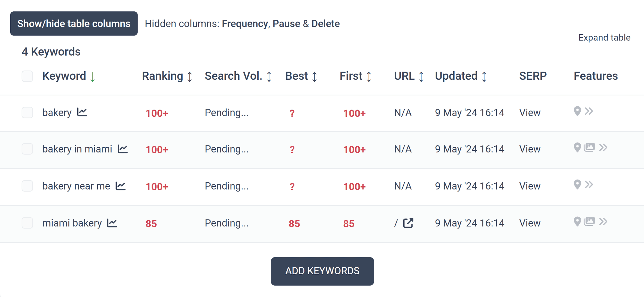Open the tracked URL for "miami bakery" externally
The width and height of the screenshot is (644, 297).
tap(408, 223)
